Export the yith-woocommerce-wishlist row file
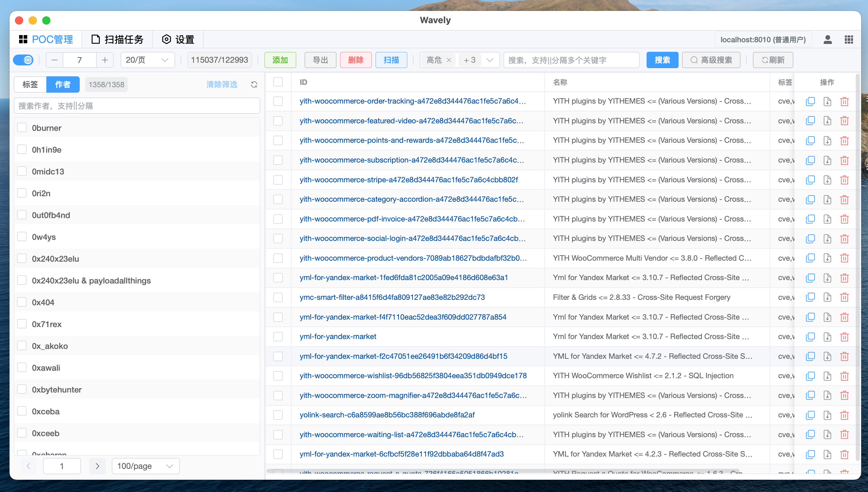 pos(827,376)
